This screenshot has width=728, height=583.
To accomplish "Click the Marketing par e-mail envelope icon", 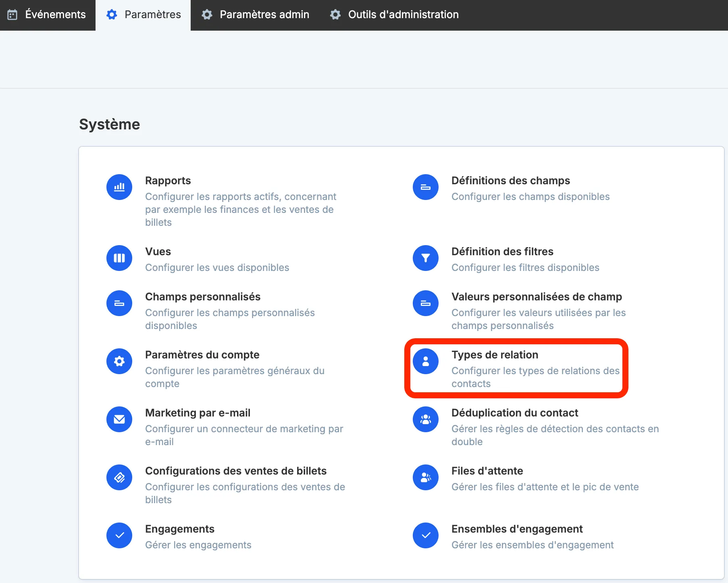I will pyautogui.click(x=119, y=419).
